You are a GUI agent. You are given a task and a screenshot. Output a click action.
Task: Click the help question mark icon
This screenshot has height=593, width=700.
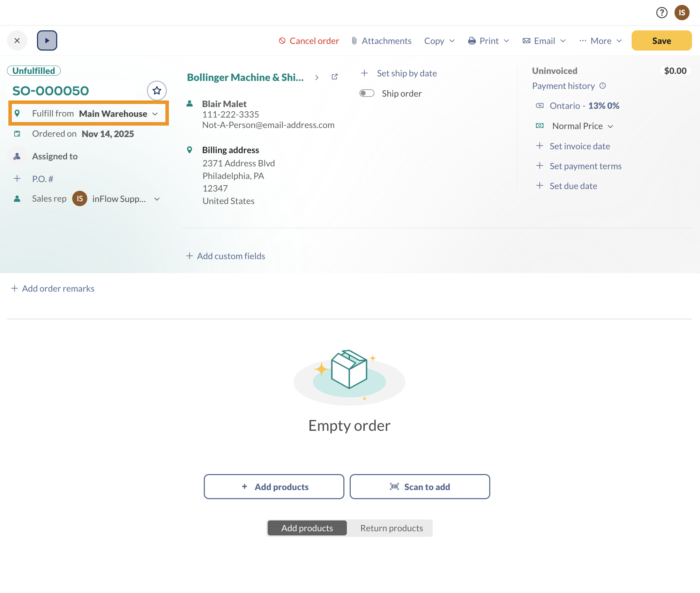tap(662, 13)
